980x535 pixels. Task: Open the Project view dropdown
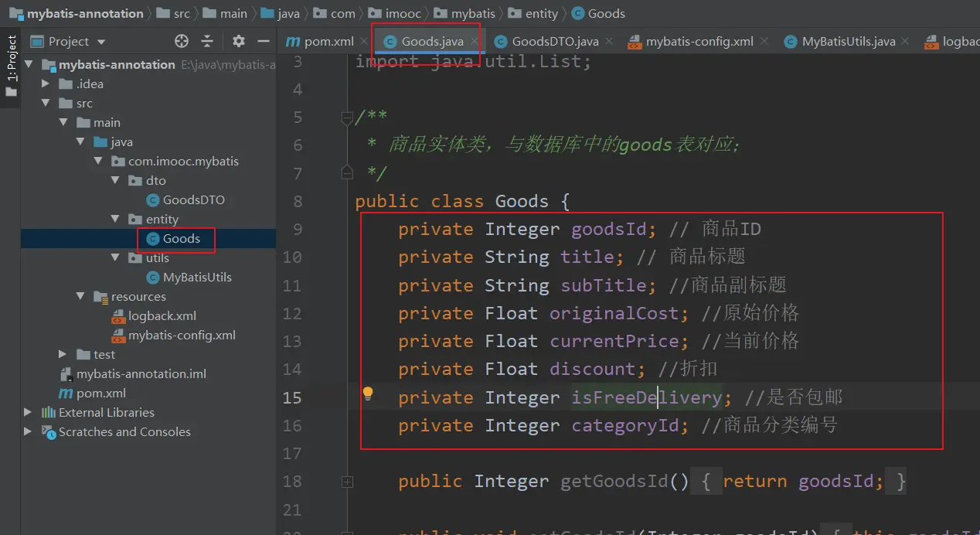click(101, 42)
